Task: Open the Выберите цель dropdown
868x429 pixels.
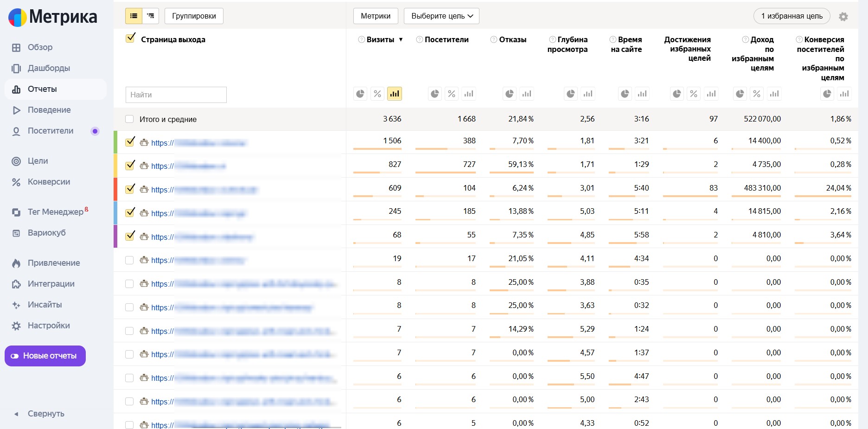Action: click(441, 16)
